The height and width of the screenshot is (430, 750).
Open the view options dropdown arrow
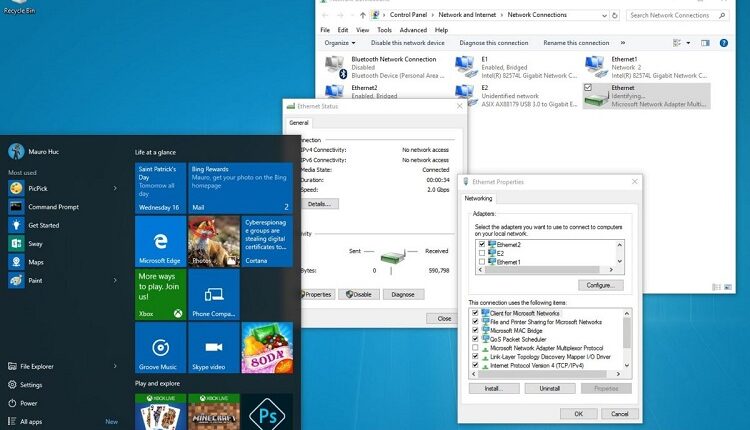688,43
